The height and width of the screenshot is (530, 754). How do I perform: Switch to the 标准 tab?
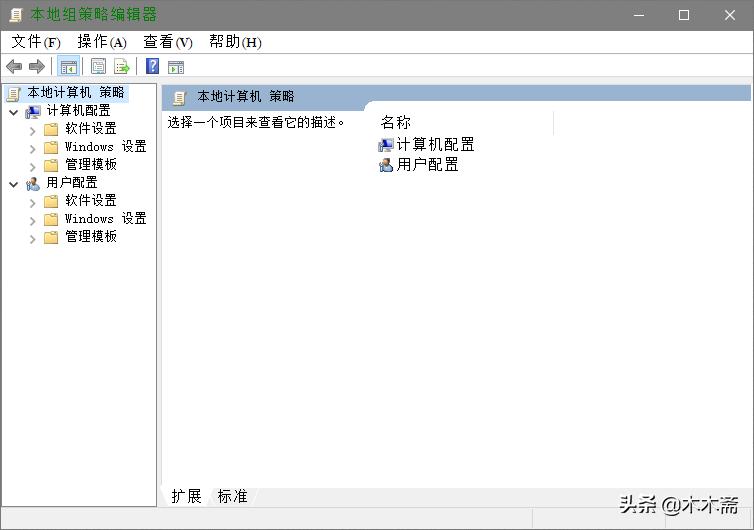(x=232, y=496)
